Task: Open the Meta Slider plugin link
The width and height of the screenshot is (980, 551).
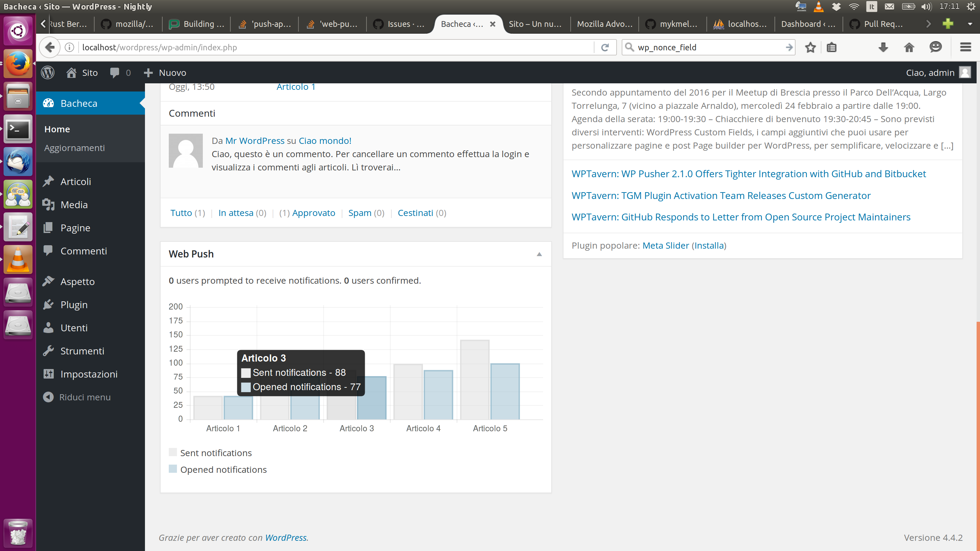Action: (x=666, y=246)
